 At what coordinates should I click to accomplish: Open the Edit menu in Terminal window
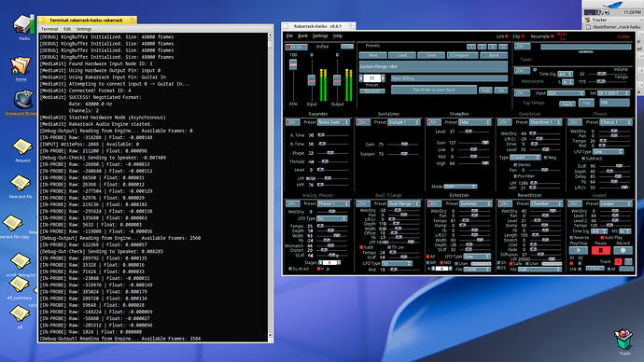67,29
